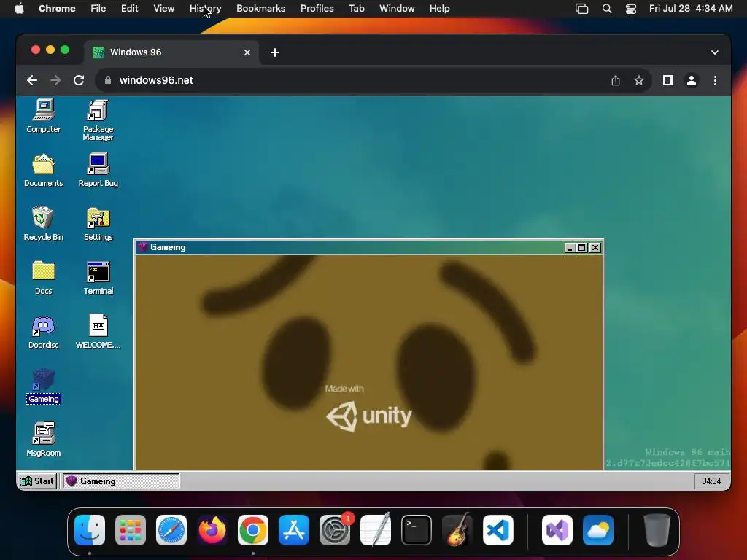Screen dimensions: 747x560
Task: Open System Settings from the Dock
Action: pos(334,530)
